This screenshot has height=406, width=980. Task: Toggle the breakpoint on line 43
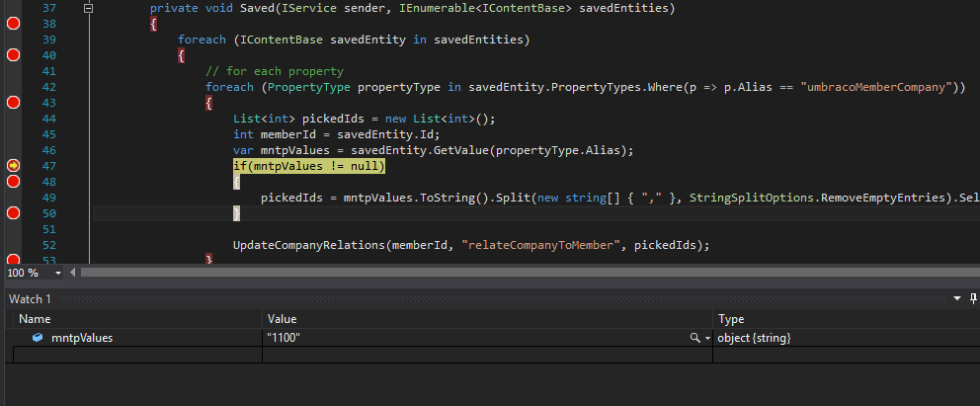(x=13, y=103)
